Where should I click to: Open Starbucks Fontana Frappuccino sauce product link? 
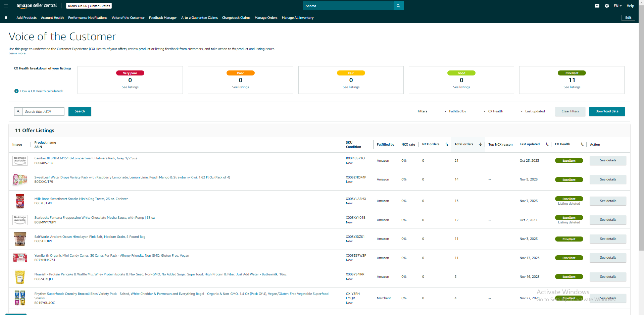tap(95, 218)
